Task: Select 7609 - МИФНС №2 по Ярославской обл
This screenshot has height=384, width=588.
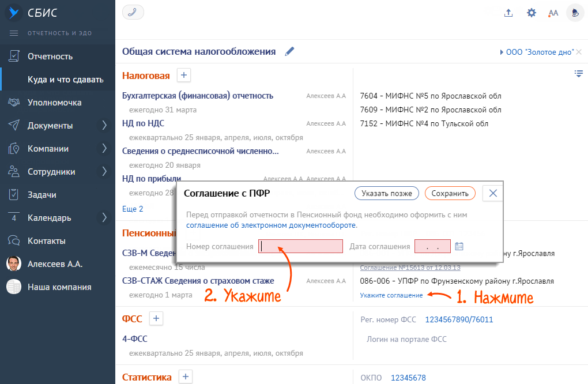Action: [x=431, y=110]
